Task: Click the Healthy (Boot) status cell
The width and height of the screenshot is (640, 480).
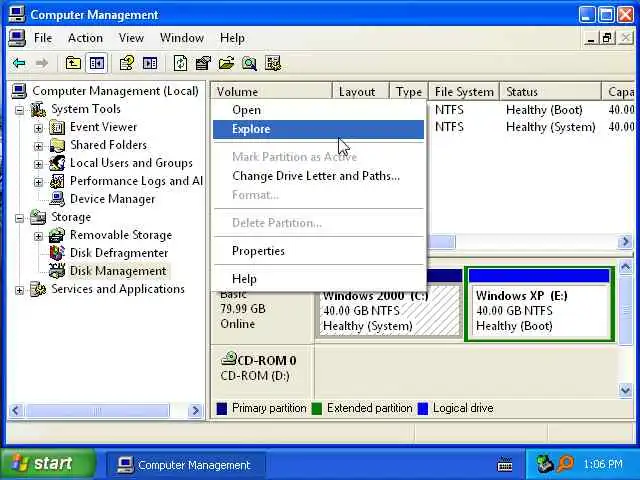Action: (544, 110)
